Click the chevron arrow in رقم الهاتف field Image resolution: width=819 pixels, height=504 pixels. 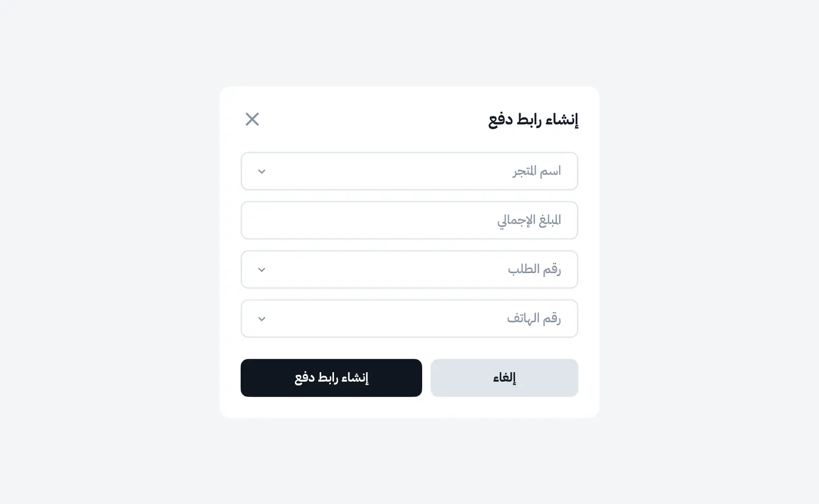pyautogui.click(x=262, y=319)
